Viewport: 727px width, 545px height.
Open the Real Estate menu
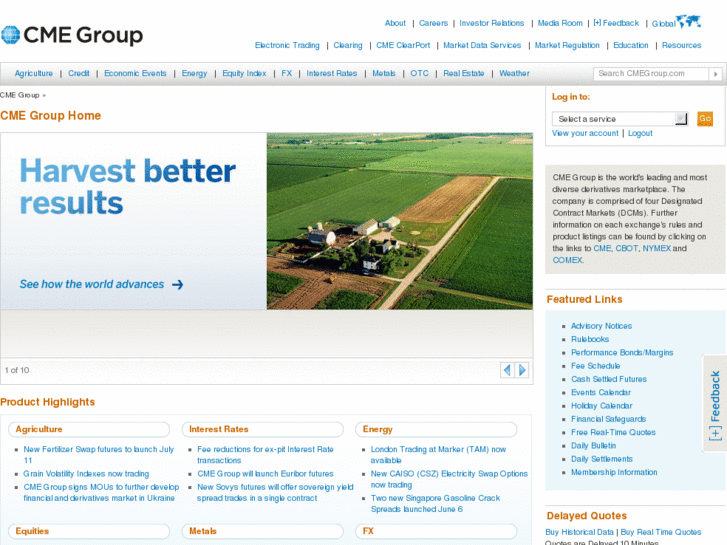(x=464, y=73)
